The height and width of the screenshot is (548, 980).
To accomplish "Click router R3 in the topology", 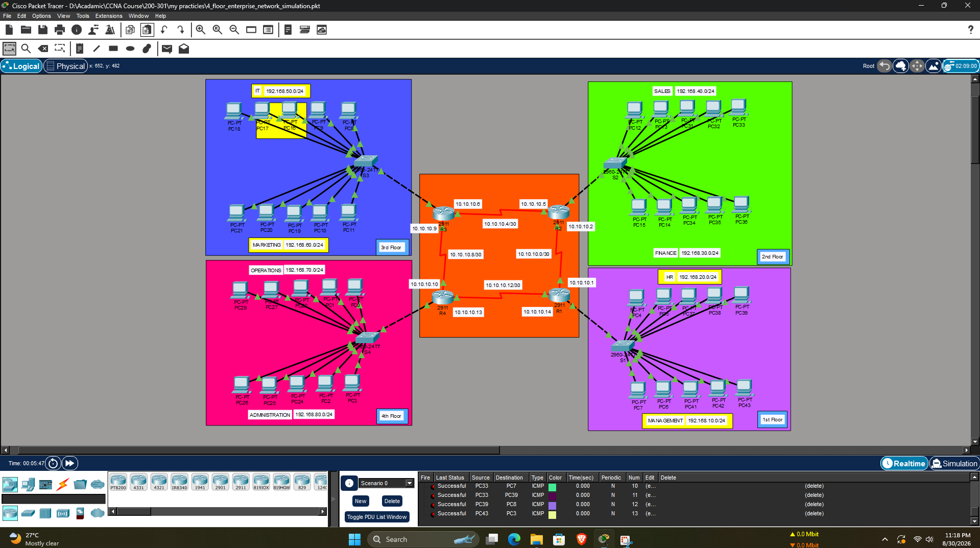I will (x=443, y=213).
